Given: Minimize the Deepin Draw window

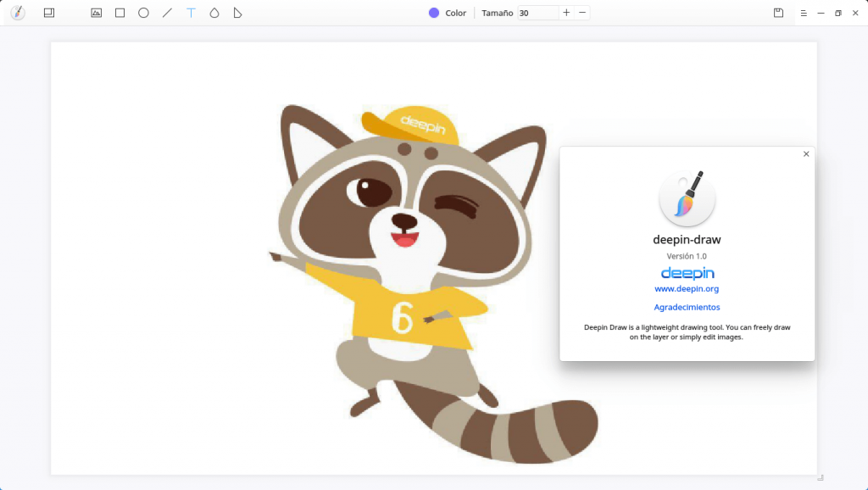Looking at the screenshot, I should [x=821, y=14].
